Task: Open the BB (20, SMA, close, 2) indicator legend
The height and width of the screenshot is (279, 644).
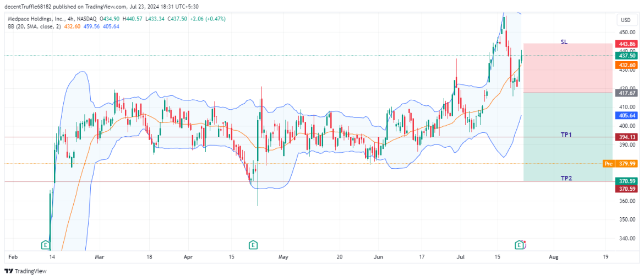Action: click(34, 26)
